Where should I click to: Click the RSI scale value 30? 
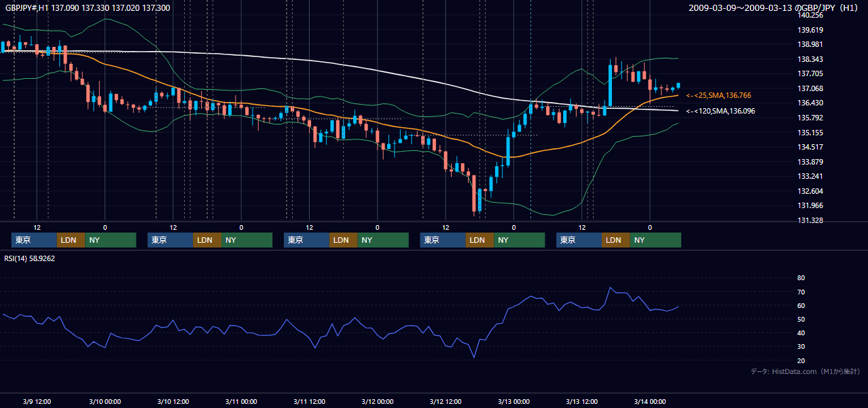click(801, 346)
